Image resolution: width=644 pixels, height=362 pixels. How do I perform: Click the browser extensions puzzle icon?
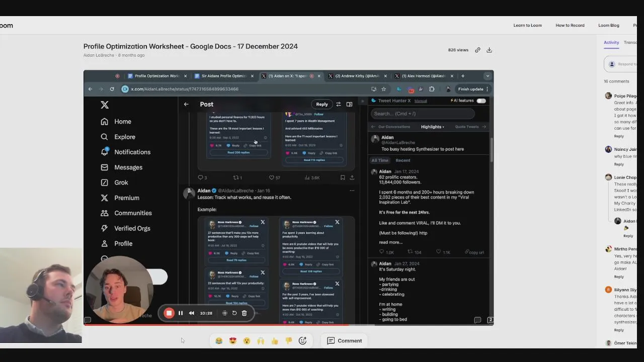tap(432, 89)
